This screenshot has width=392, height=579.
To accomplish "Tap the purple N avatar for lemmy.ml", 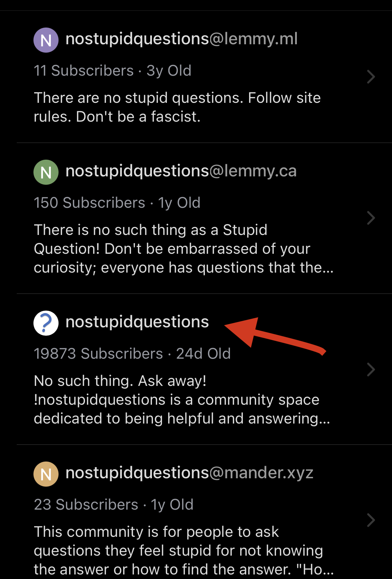I will coord(46,40).
